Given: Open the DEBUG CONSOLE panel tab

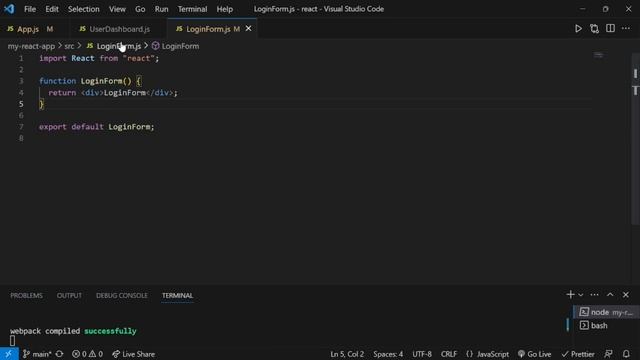Looking at the screenshot, I should (122, 296).
